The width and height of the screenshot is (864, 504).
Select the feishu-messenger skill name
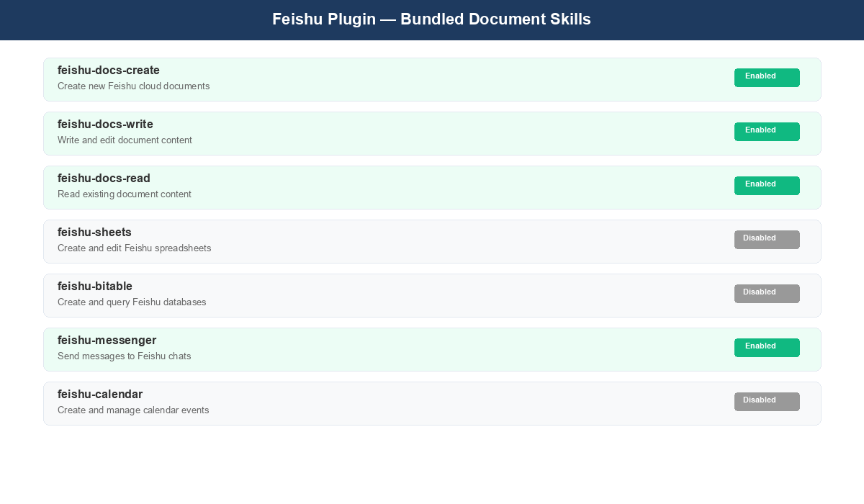[107, 341]
